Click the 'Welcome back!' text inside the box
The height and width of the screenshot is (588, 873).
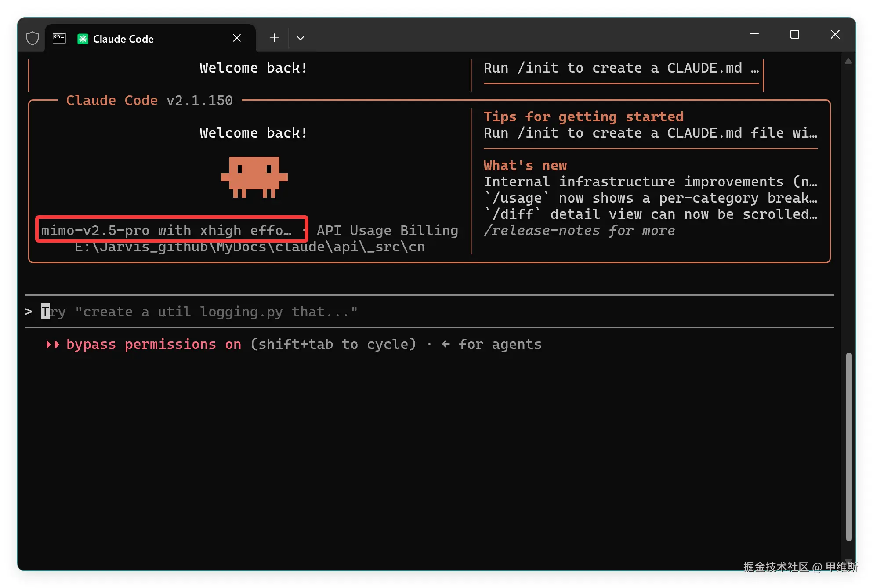point(254,133)
